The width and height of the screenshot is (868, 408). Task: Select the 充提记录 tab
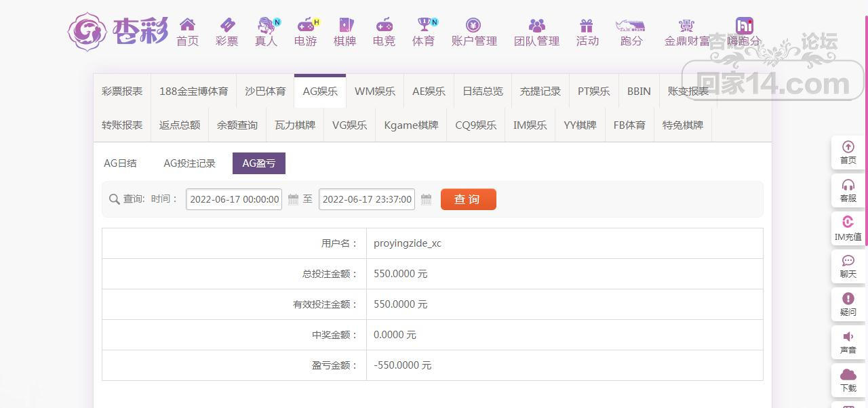(540, 91)
